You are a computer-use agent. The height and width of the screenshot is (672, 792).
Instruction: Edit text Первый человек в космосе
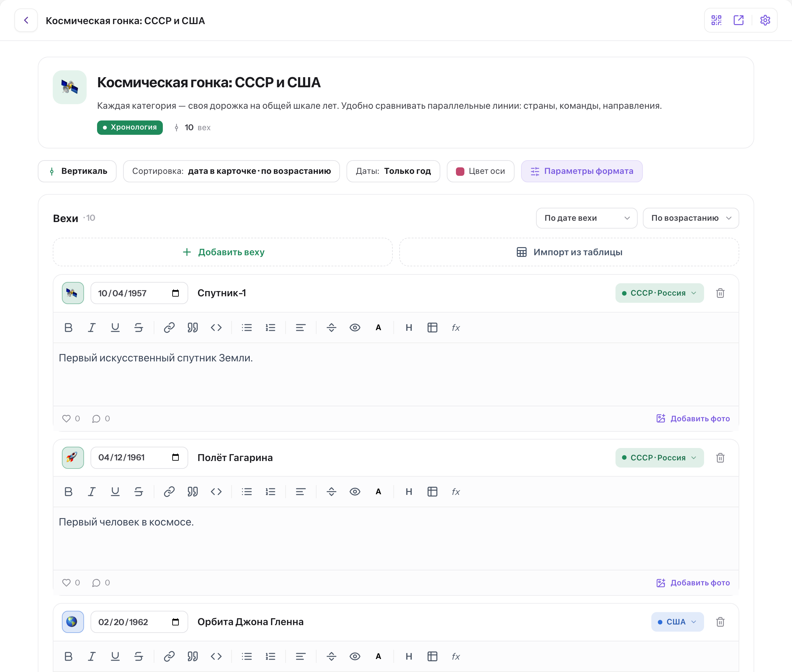[x=126, y=522]
